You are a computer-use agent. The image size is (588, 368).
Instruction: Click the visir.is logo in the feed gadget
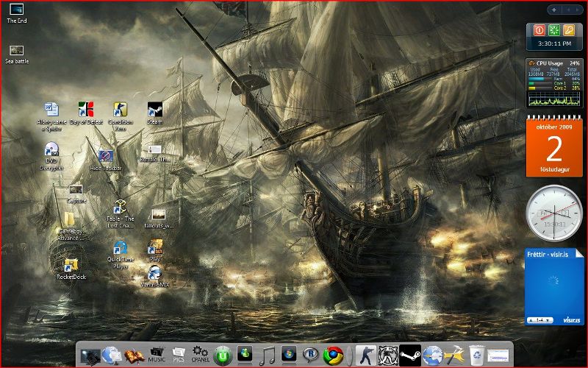point(572,320)
